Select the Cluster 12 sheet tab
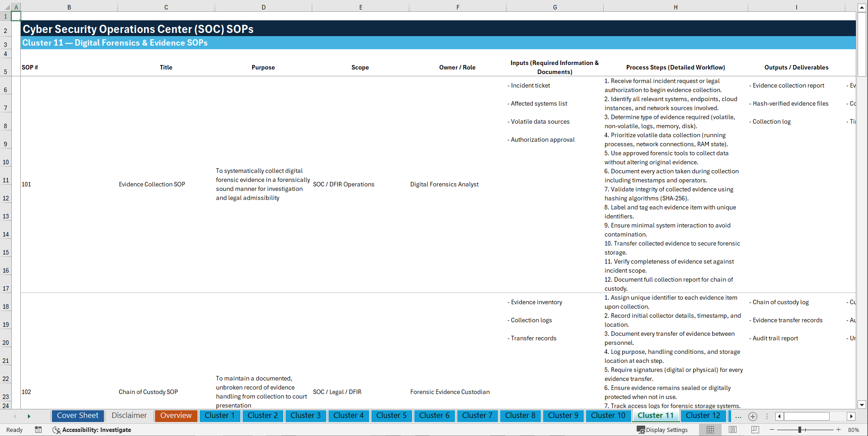Viewport: 868px width, 436px height. pos(703,416)
